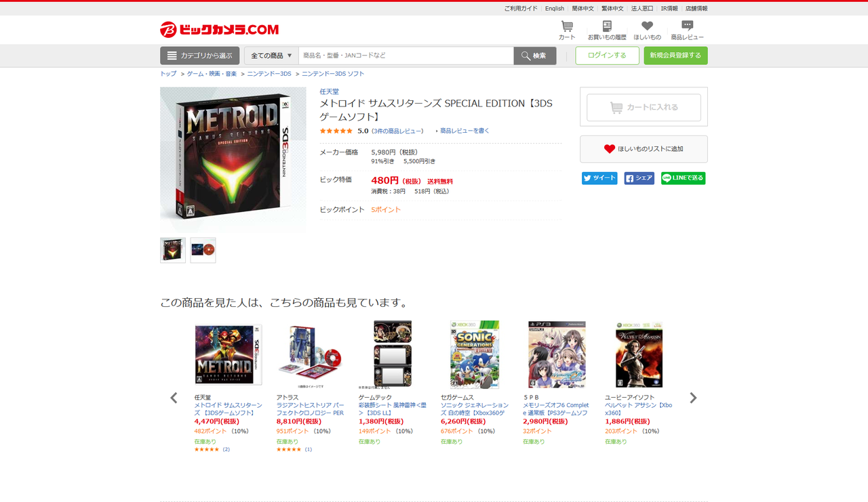Add item to wishlist with ほしいものリストに追加
This screenshot has height=502, width=868.
tap(644, 149)
